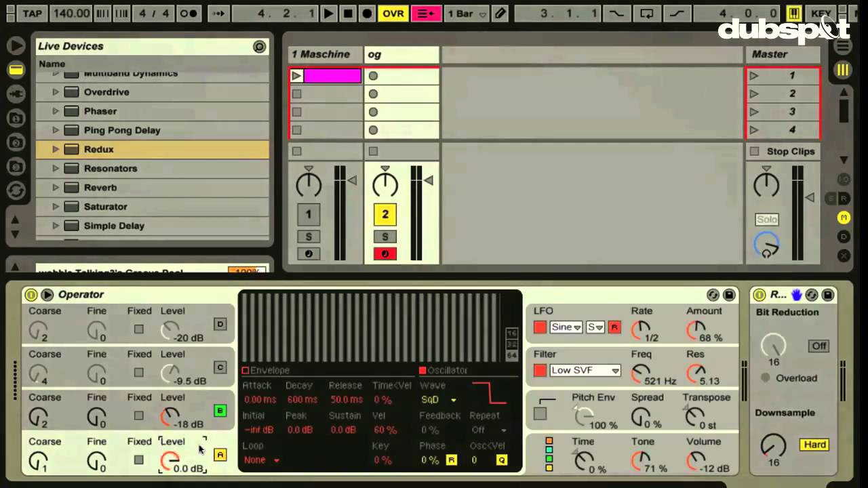Select green oscillator B button
This screenshot has width=868, height=488.
220,411
